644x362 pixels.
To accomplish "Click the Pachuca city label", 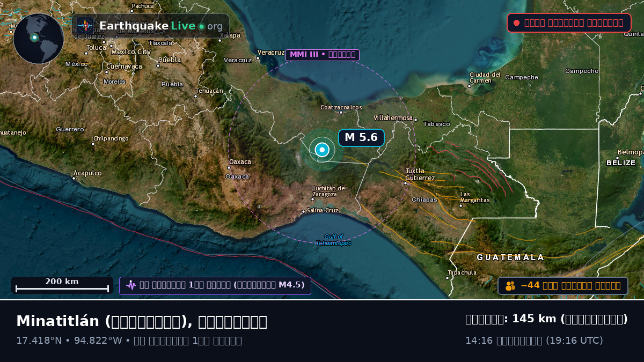I will tap(143, 6).
